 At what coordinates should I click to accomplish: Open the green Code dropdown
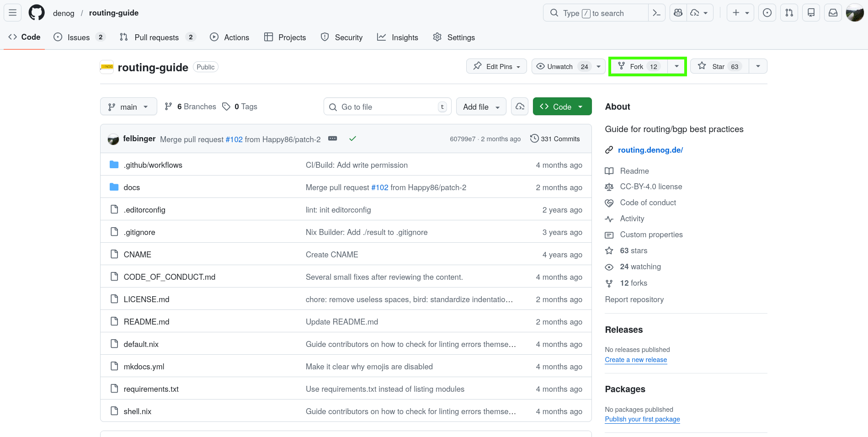562,107
